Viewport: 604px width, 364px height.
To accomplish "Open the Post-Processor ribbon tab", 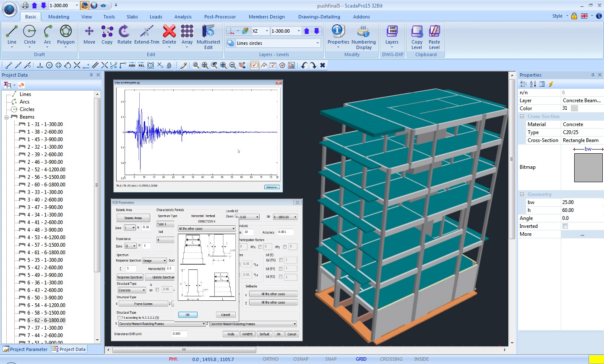I will 220,17.
